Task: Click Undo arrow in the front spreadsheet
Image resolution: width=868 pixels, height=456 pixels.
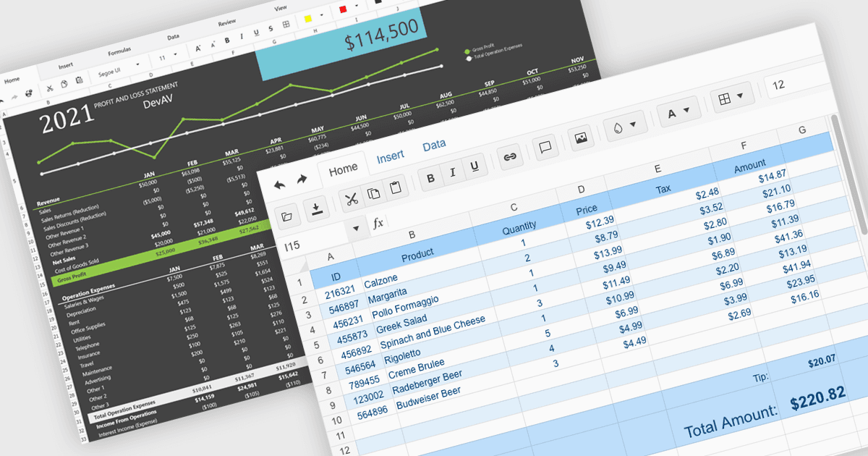Action: (279, 185)
